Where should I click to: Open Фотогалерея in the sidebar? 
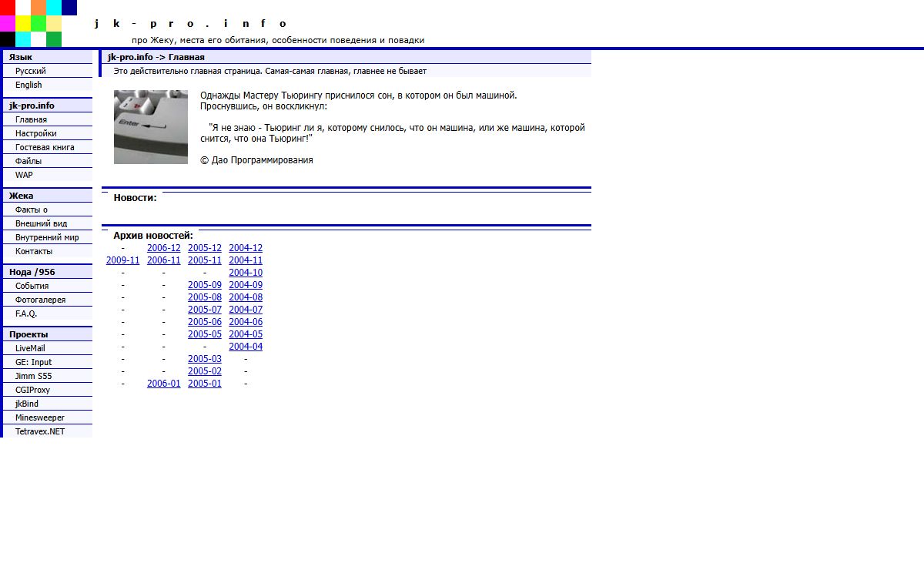pyautogui.click(x=40, y=300)
